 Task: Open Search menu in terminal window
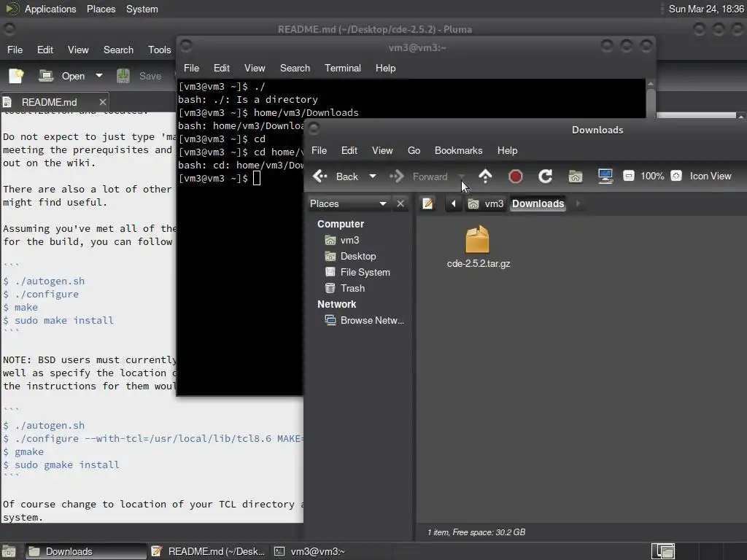(295, 68)
